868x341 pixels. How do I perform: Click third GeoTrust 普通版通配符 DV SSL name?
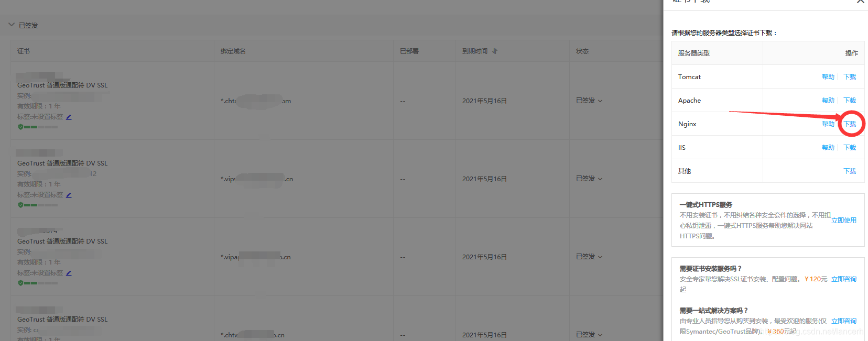click(62, 241)
